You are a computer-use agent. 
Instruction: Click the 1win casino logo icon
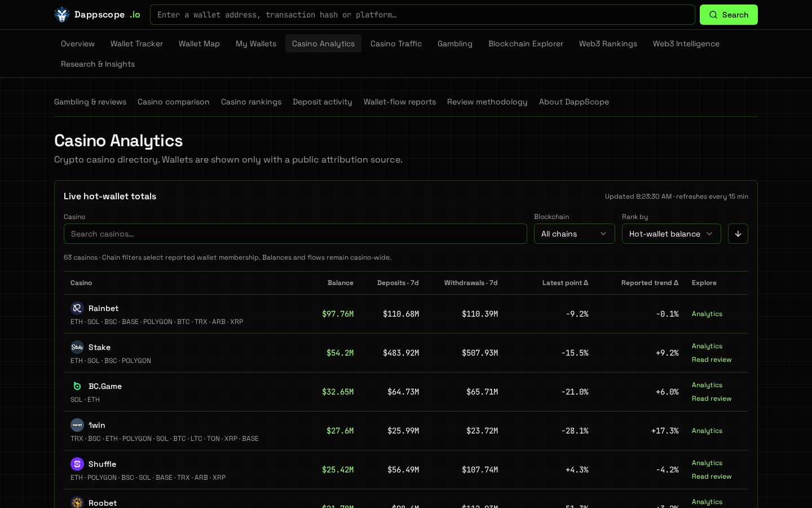point(77,425)
